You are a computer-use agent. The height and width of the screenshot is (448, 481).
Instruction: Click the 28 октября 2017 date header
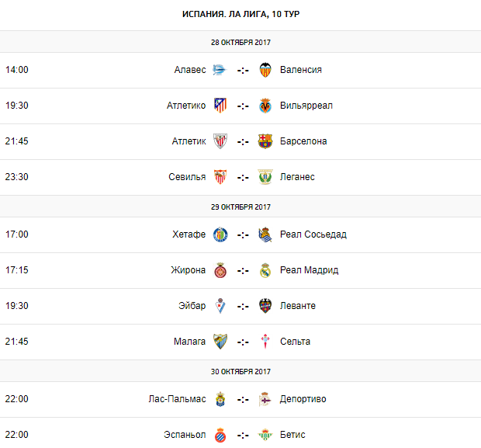click(240, 42)
